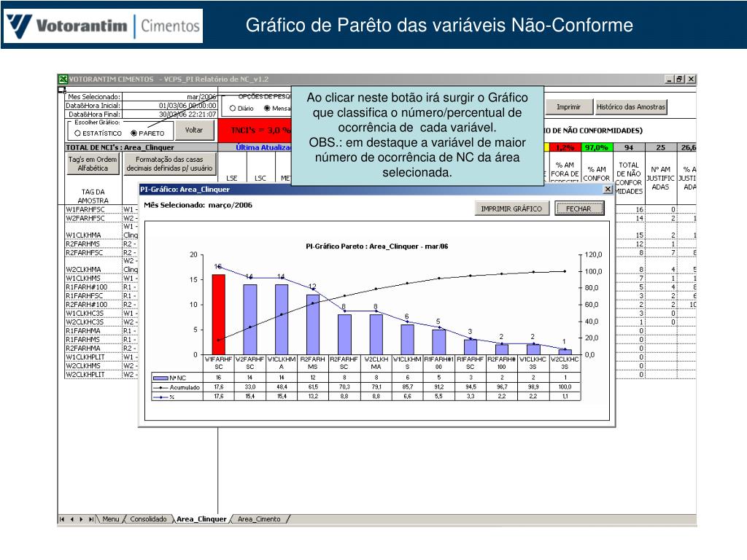
Task: Click the Nº NC legend swatch
Action: 160,378
